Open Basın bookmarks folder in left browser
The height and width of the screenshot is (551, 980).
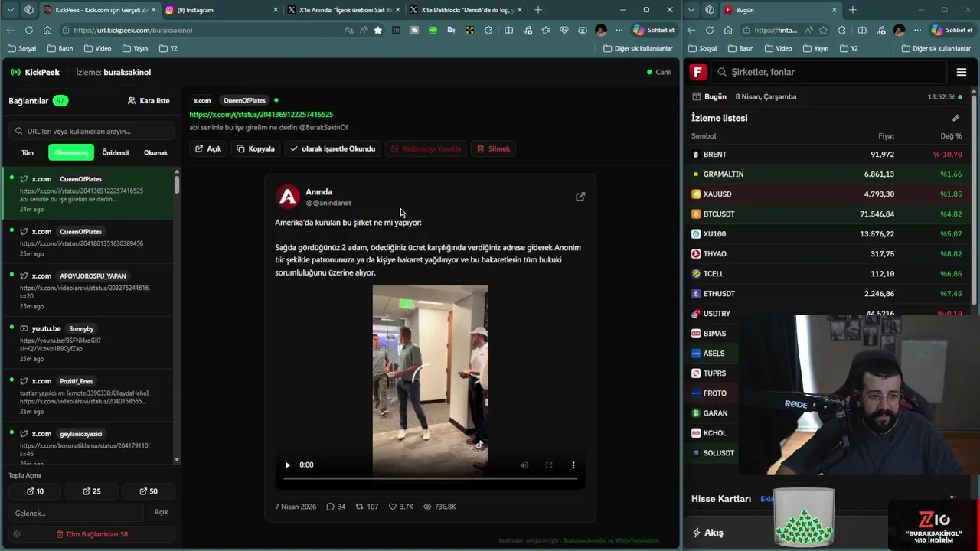(60, 48)
